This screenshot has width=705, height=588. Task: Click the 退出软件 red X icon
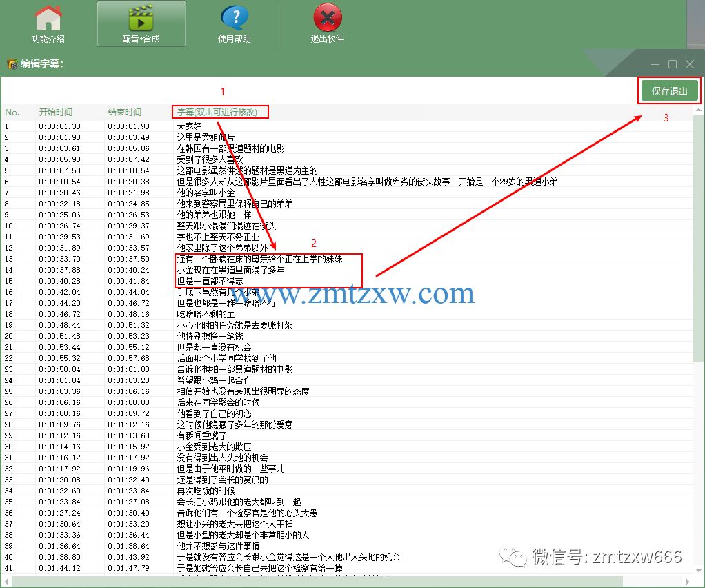[x=327, y=18]
